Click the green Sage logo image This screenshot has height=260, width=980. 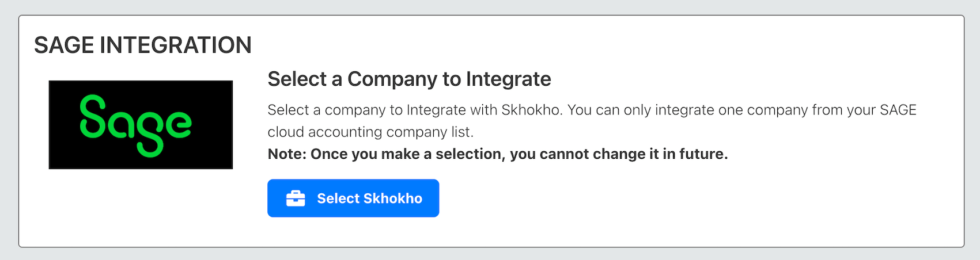click(x=141, y=125)
